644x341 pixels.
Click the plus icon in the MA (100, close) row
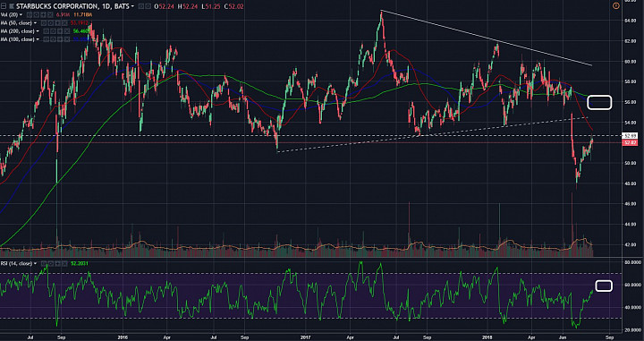coord(60,39)
